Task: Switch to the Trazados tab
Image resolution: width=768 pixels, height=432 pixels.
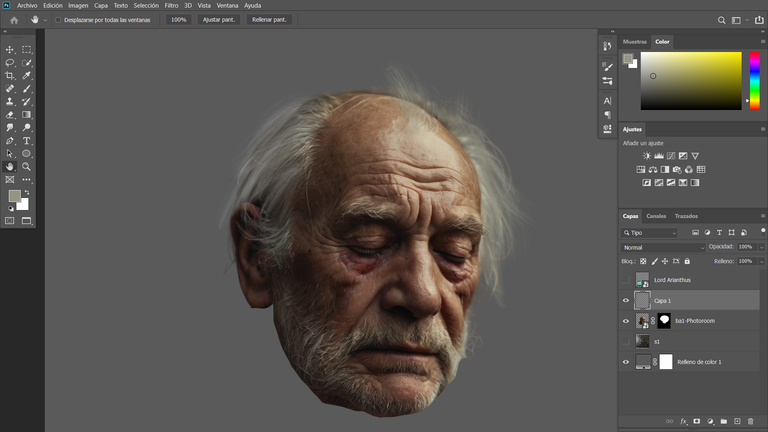Action: [x=686, y=216]
